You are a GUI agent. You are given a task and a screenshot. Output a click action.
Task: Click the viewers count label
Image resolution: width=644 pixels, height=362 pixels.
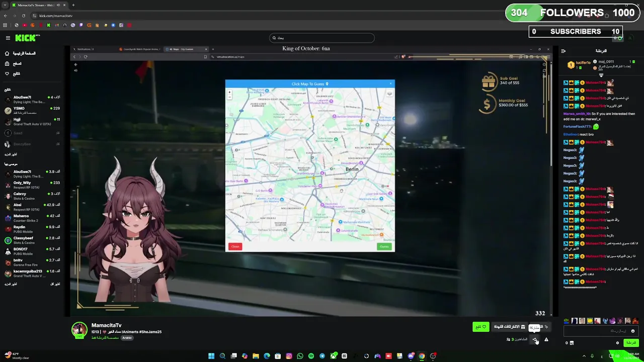tap(517, 339)
